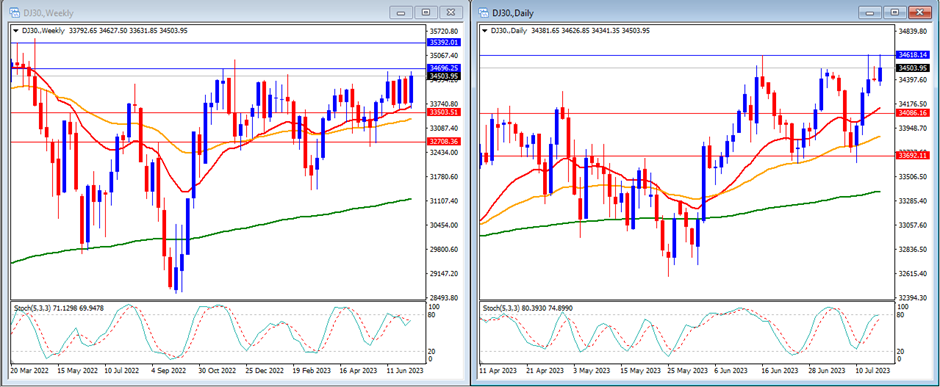Select the red 34086.16 price label
940x387 pixels.
pos(912,113)
